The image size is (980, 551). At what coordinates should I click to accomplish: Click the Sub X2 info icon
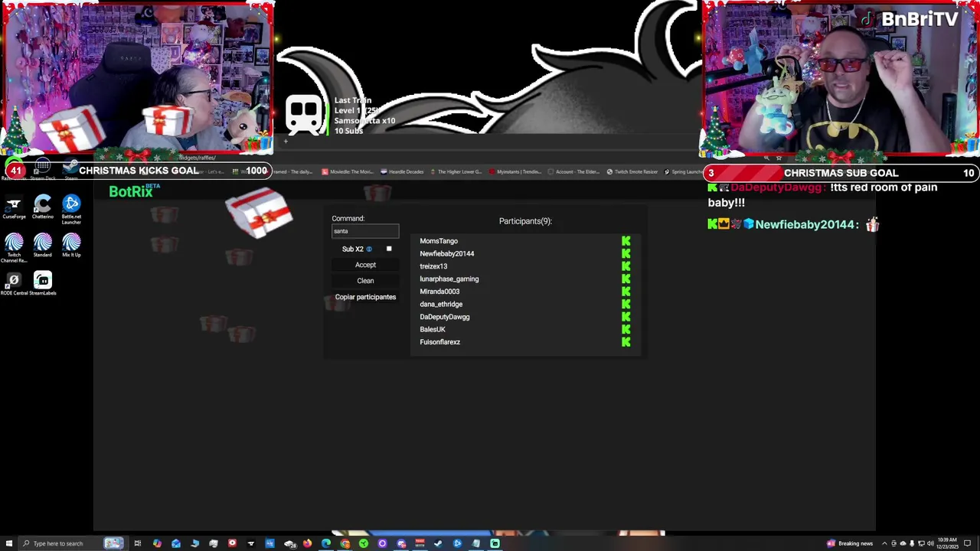click(x=369, y=249)
